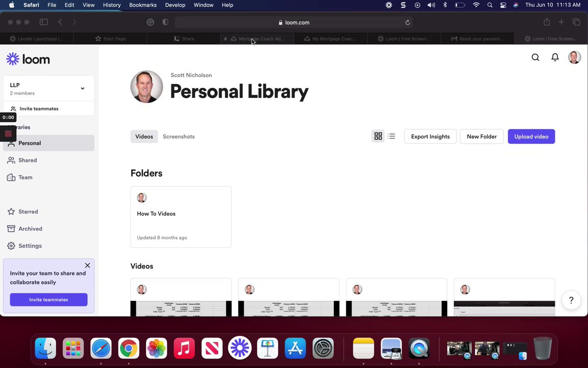
Task: Switch to My Mortgage Coach tab
Action: tap(331, 39)
